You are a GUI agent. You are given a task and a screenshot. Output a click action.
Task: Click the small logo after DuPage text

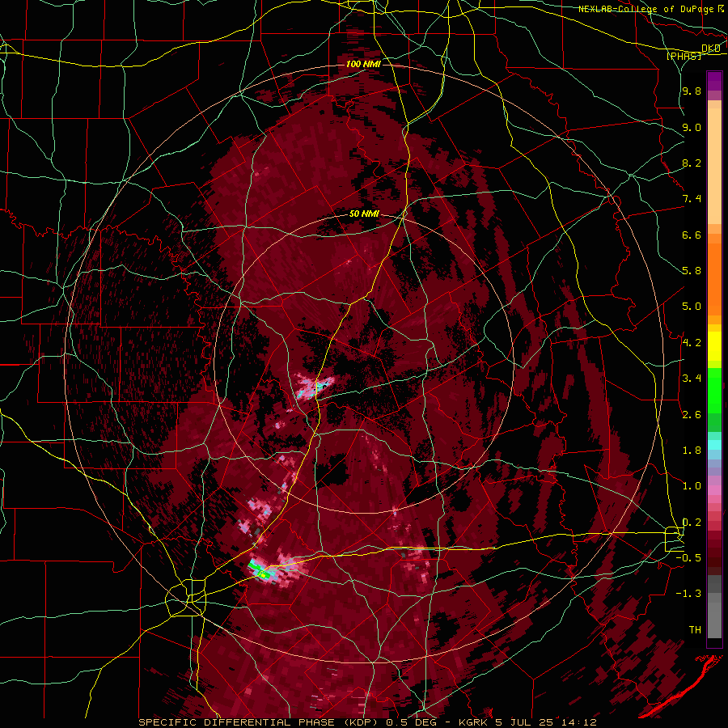tap(720, 9)
